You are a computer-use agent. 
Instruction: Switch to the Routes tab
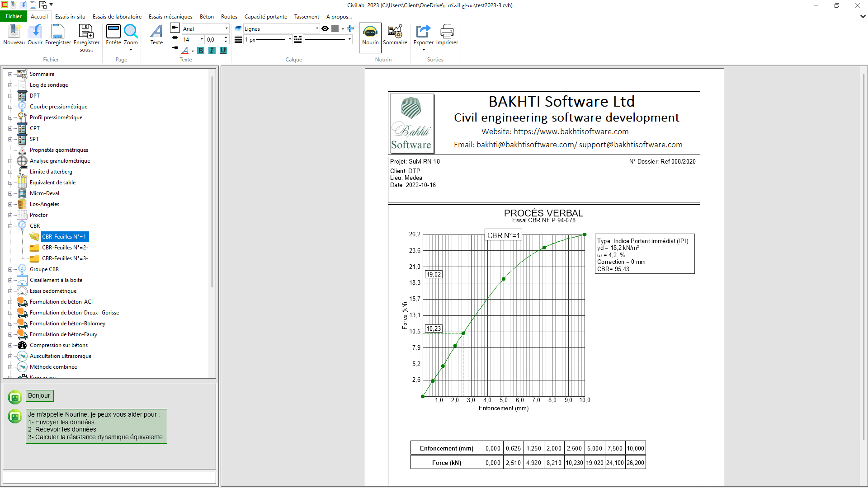pyautogui.click(x=229, y=17)
